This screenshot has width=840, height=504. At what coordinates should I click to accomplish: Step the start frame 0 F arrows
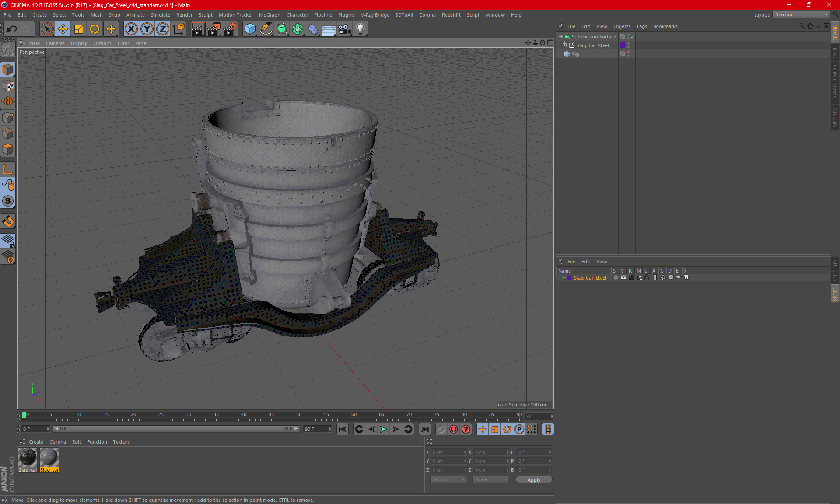tap(48, 429)
